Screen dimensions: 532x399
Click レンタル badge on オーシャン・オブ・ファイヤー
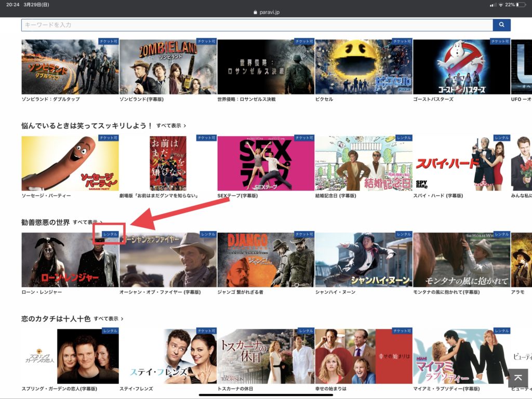point(208,234)
